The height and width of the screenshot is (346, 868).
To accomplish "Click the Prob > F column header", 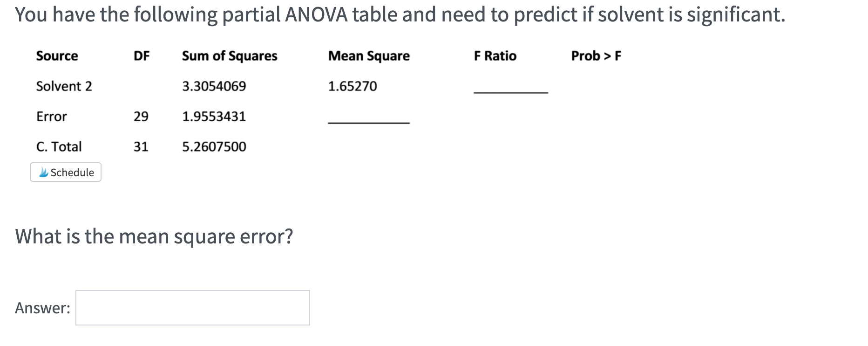I will [x=596, y=56].
